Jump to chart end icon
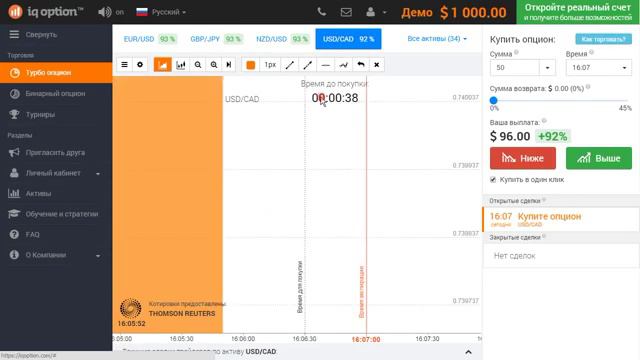 pyautogui.click(x=229, y=64)
